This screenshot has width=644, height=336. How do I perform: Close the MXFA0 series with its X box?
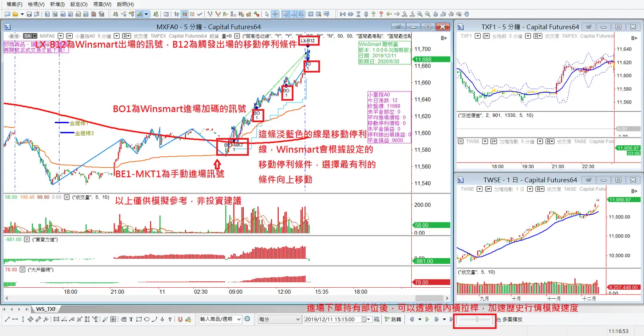click(x=237, y=36)
